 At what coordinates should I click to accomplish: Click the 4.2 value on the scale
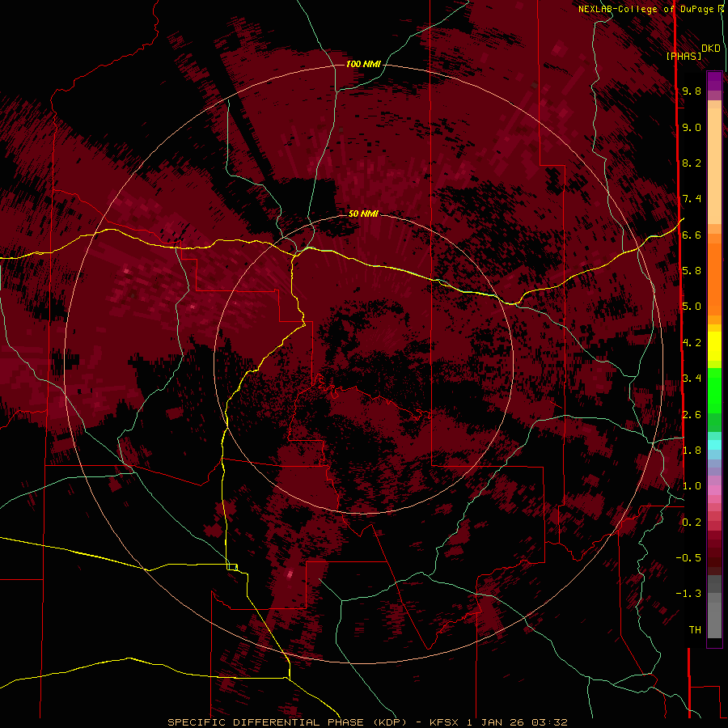[692, 343]
